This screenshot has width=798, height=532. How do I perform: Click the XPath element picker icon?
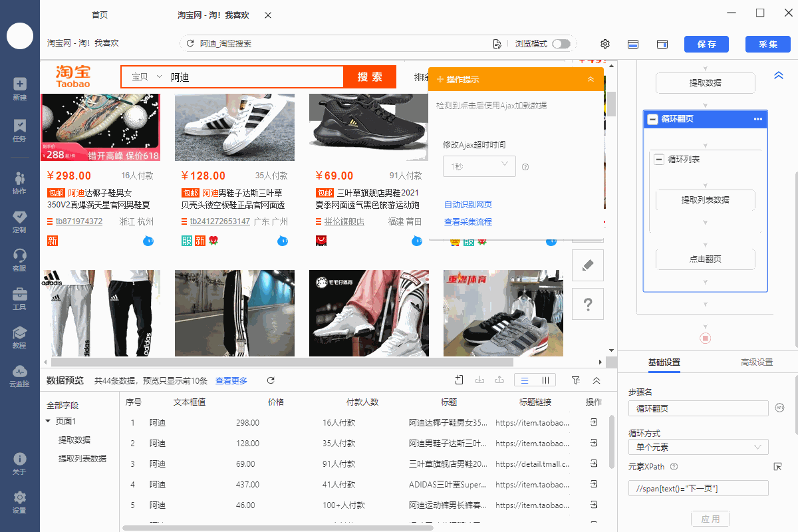(777, 467)
